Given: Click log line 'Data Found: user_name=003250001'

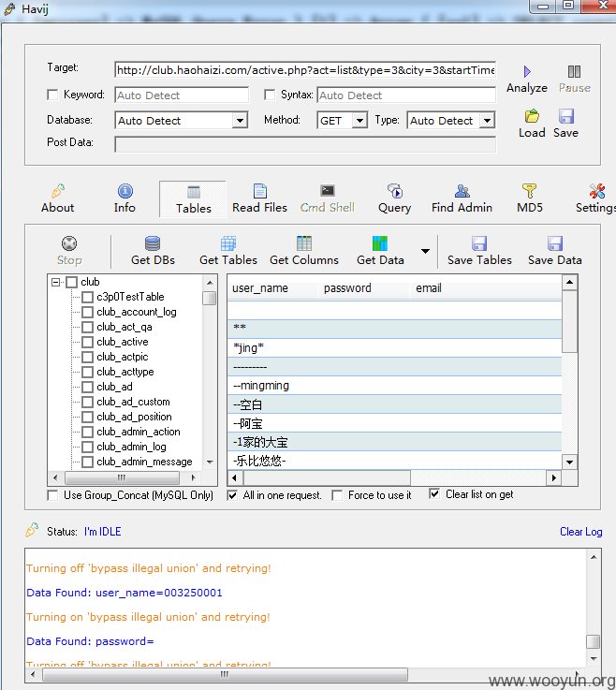Looking at the screenshot, I should click(125, 593).
